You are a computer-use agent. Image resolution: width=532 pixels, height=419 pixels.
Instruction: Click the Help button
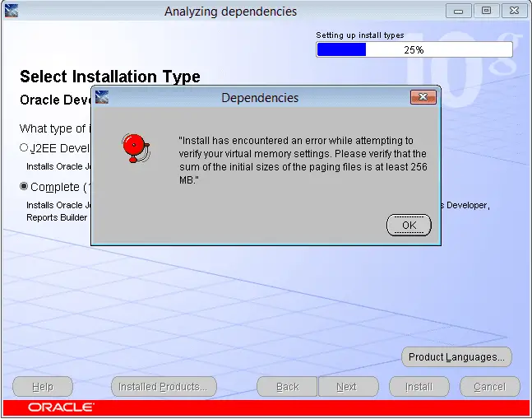tap(43, 386)
